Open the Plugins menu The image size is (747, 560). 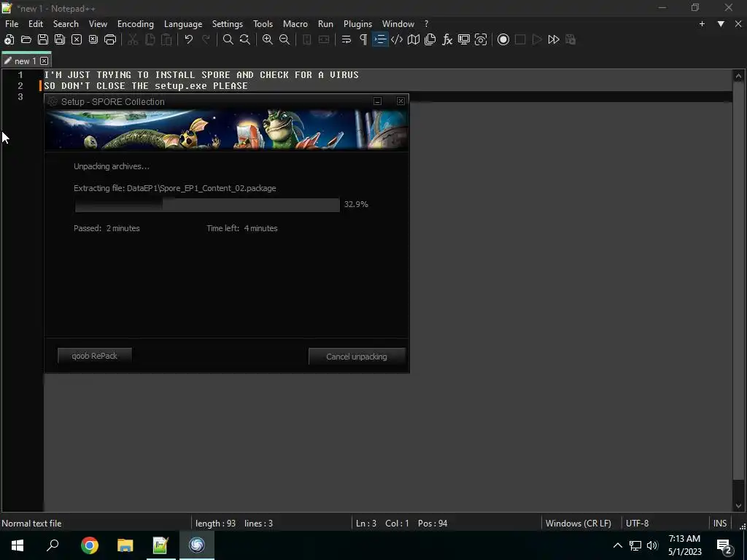357,24
